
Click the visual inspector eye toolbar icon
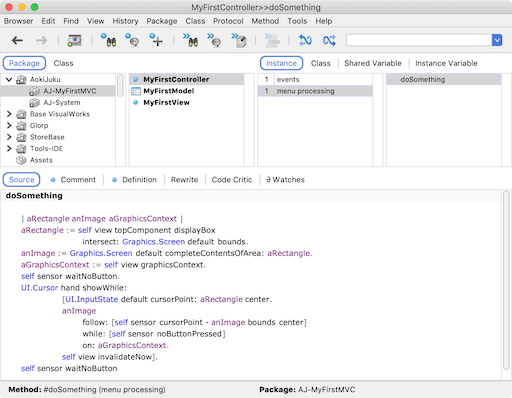[x=74, y=40]
